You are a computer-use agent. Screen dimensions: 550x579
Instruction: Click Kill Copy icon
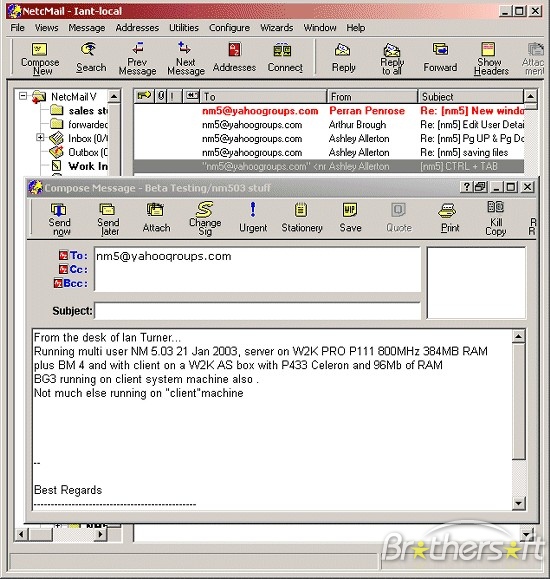pos(495,219)
